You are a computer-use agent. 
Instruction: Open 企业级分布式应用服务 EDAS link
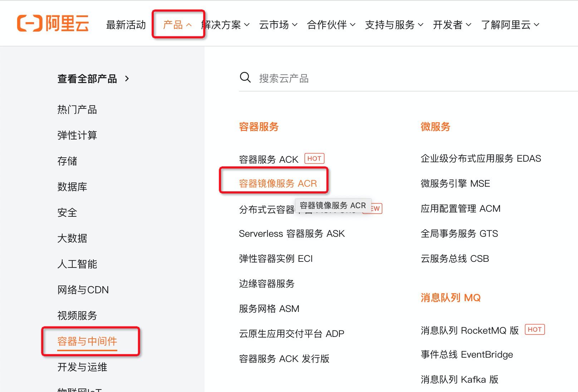481,158
